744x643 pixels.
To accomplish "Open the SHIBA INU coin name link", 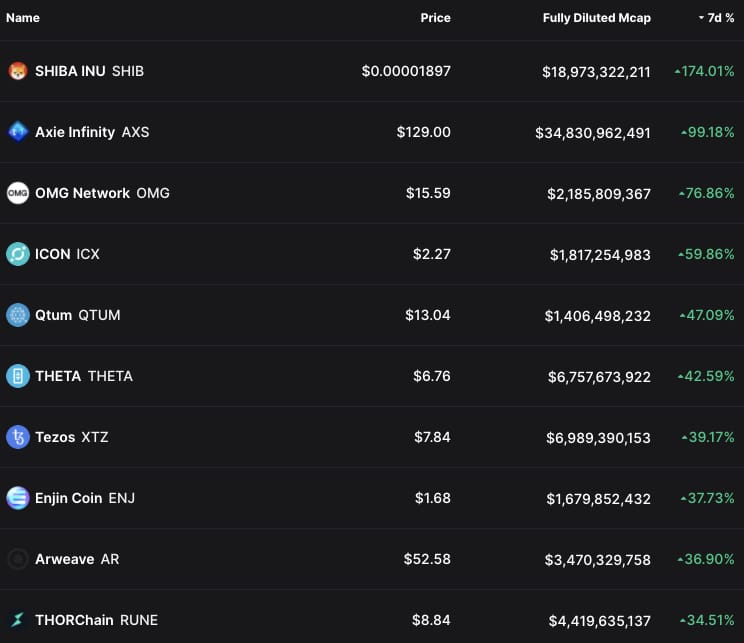I will point(70,71).
